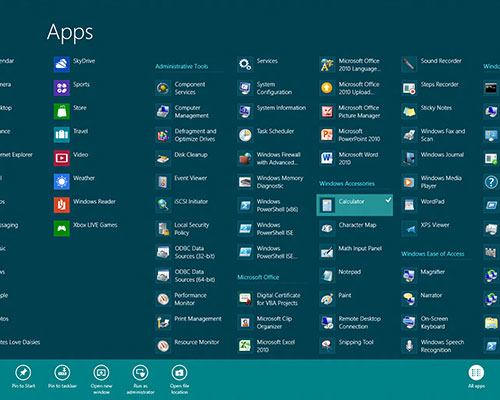Open the SkyDrive app icon

(62, 64)
